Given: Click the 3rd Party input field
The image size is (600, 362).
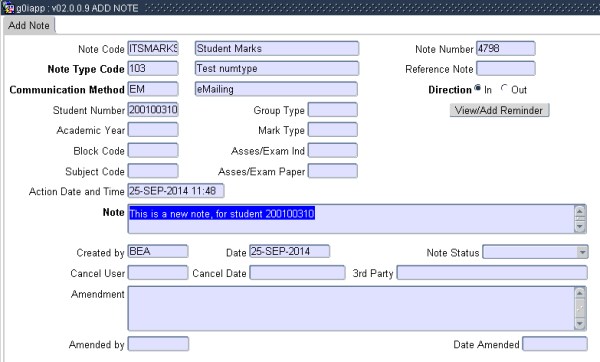Looking at the screenshot, I should tap(492, 273).
